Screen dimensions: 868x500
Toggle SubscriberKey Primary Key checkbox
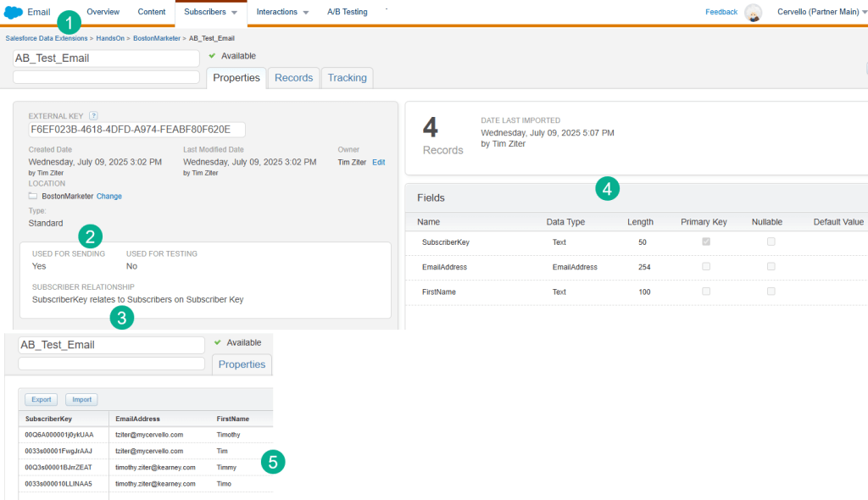point(706,242)
